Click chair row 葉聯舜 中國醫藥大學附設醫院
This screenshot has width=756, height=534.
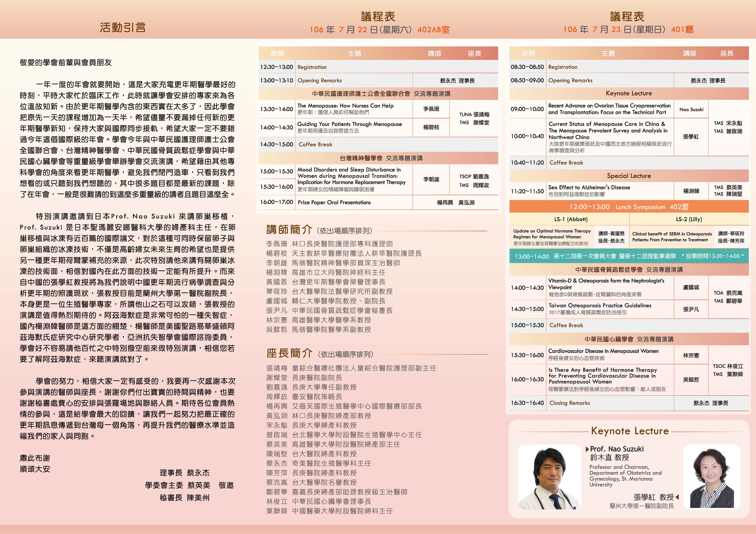(330, 511)
